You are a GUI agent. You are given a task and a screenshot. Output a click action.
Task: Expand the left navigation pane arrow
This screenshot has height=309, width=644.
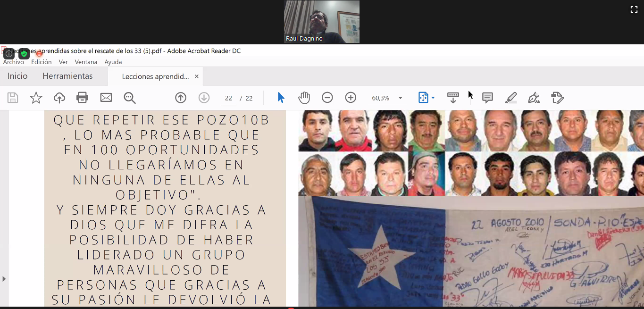[4, 279]
